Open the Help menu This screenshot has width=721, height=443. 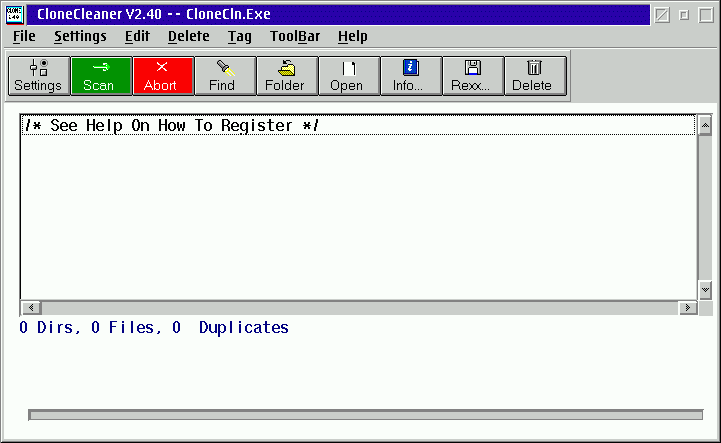(x=352, y=36)
